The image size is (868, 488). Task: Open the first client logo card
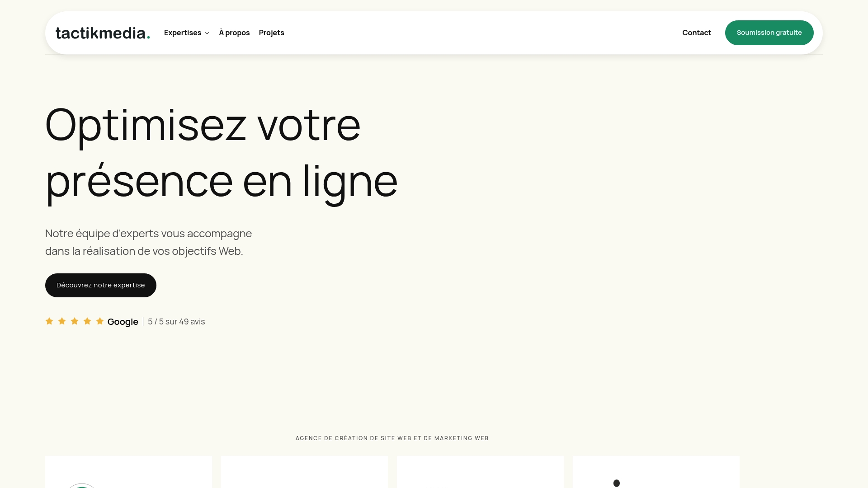(128, 472)
